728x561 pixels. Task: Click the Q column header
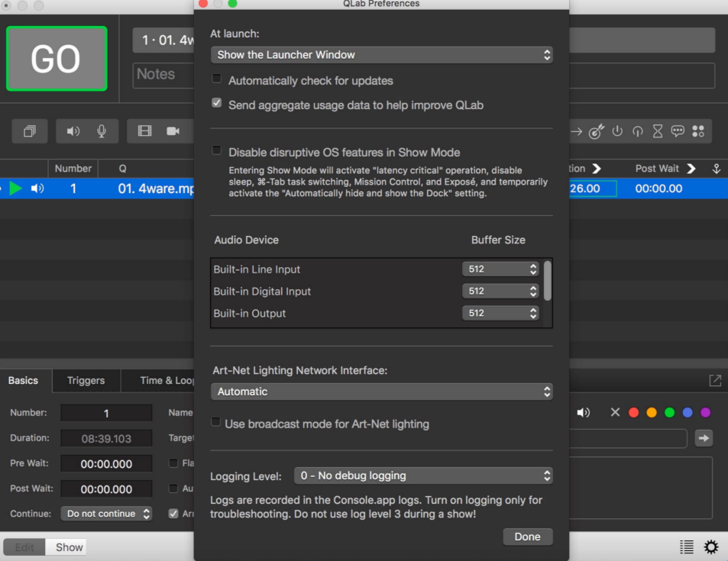point(122,169)
